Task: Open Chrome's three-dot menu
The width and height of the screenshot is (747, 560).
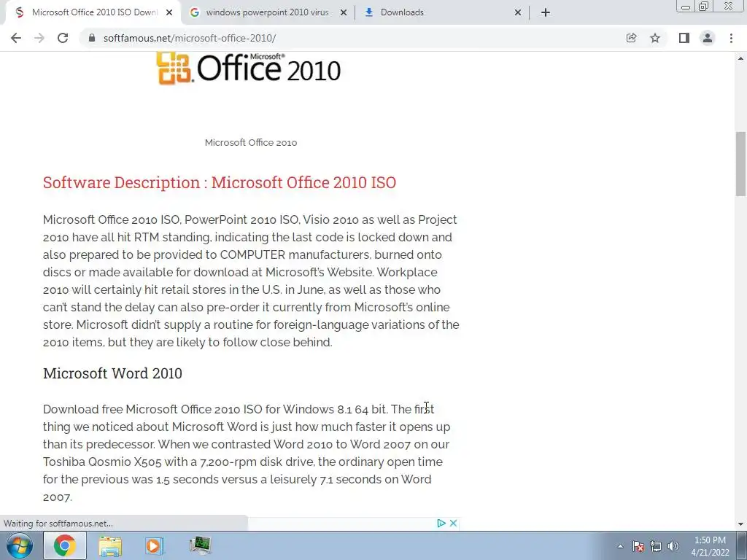Action: coord(731,38)
